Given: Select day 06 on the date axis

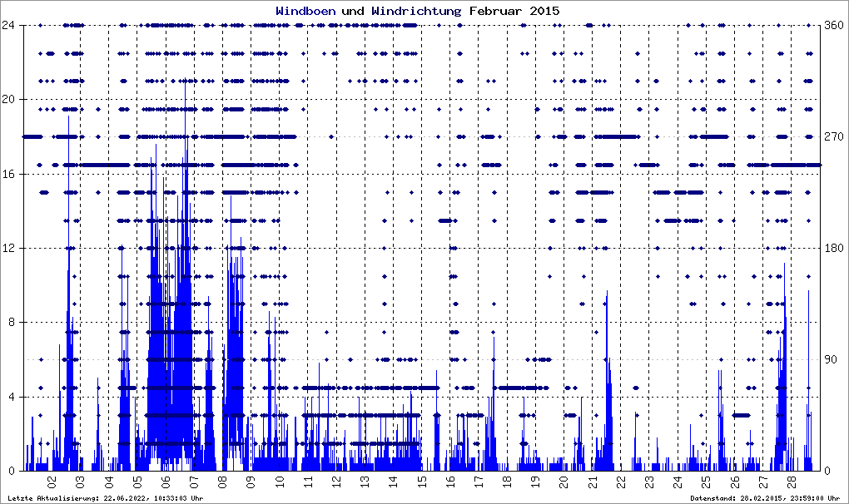Looking at the screenshot, I should point(166,483).
